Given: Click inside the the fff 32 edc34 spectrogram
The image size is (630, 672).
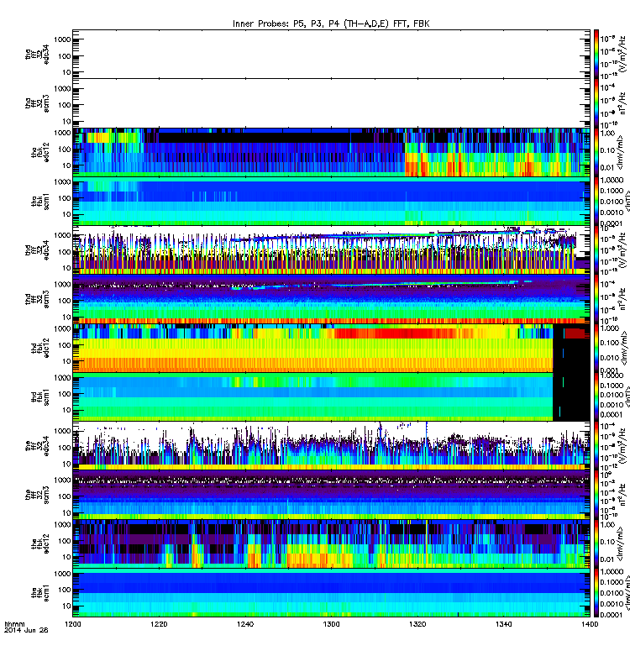Looking at the screenshot, I should coord(331,446).
